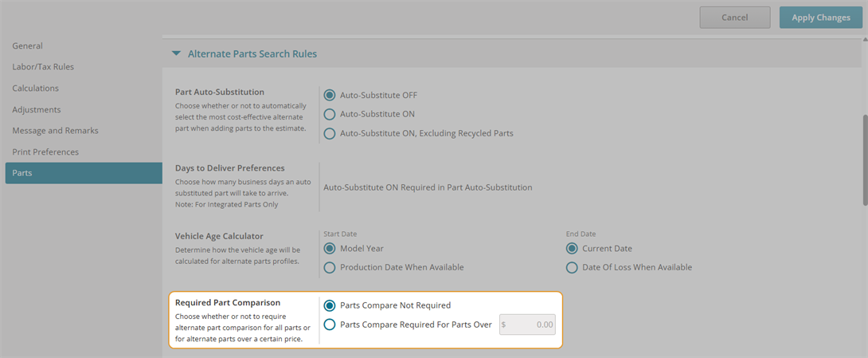Choose Date Of Loss When Available
The height and width of the screenshot is (358, 868).
point(572,268)
